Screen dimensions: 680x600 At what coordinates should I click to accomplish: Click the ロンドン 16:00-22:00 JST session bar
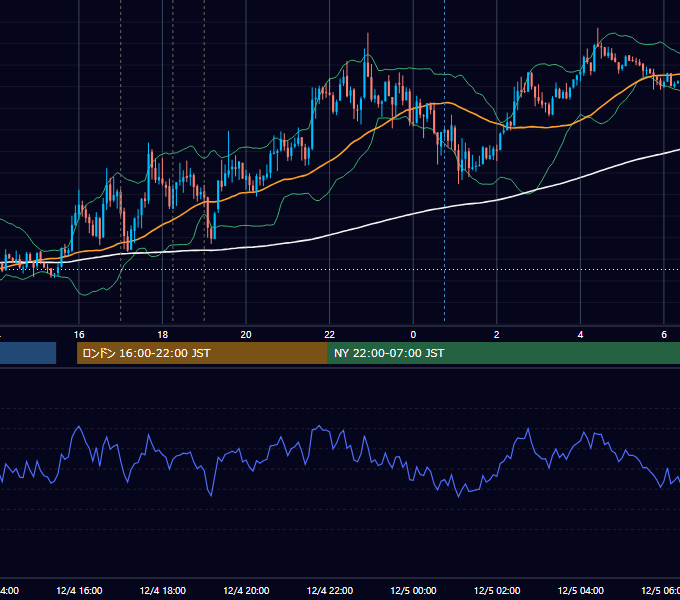coord(202,353)
